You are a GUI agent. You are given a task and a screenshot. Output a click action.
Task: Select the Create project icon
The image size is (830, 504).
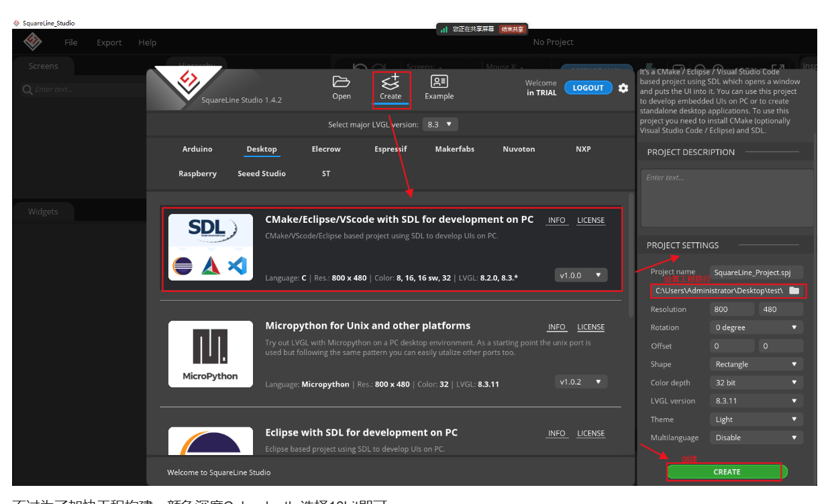(x=391, y=82)
